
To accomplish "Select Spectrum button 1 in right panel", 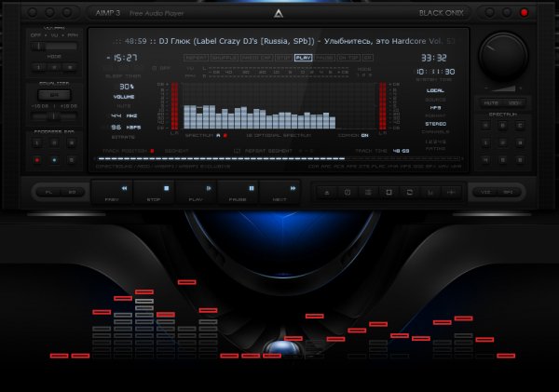I will pos(485,142).
